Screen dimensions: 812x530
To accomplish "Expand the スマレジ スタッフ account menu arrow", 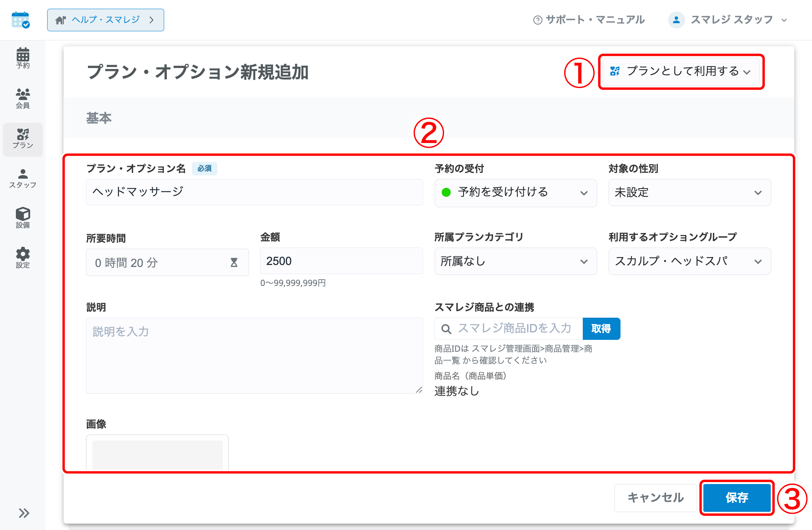I will pos(784,20).
